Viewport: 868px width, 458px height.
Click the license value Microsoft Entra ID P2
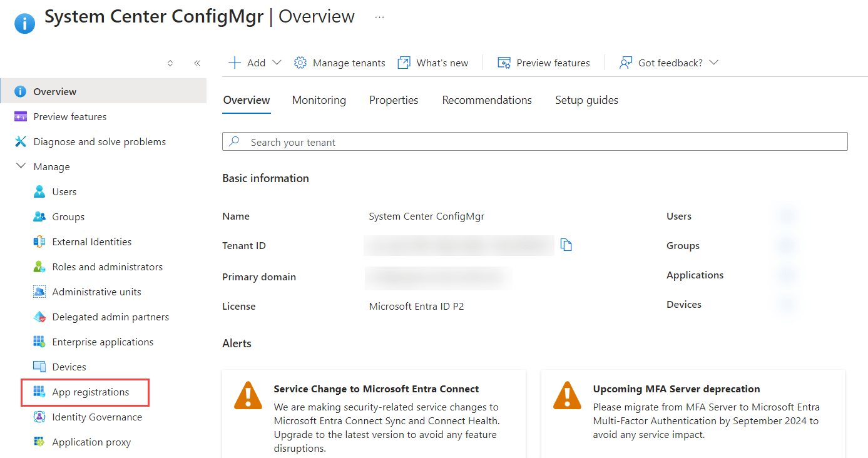click(x=417, y=307)
